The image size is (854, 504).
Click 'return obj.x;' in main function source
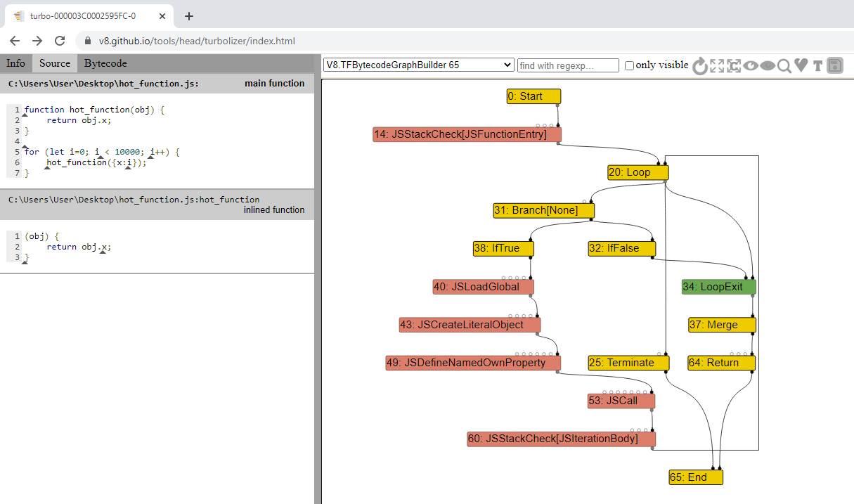(79, 120)
